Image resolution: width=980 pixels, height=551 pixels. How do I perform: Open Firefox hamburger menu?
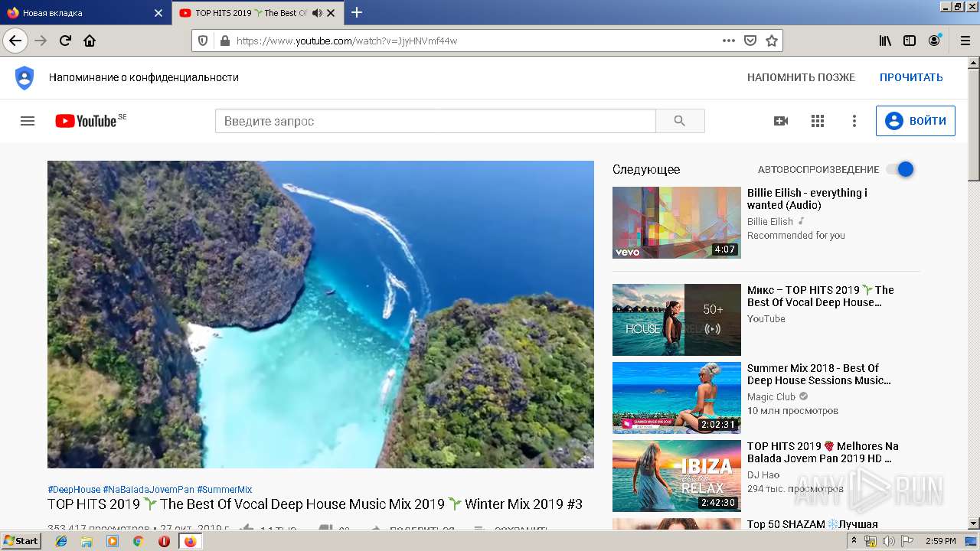(965, 41)
